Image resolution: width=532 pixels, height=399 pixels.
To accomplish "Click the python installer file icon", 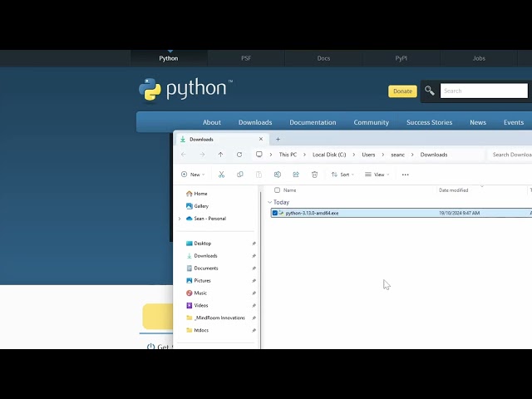I will [281, 213].
